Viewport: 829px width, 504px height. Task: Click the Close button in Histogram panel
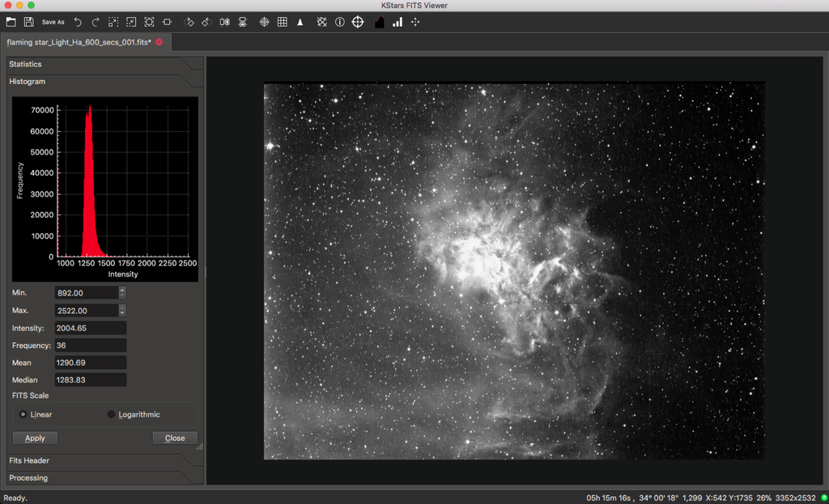pyautogui.click(x=175, y=438)
